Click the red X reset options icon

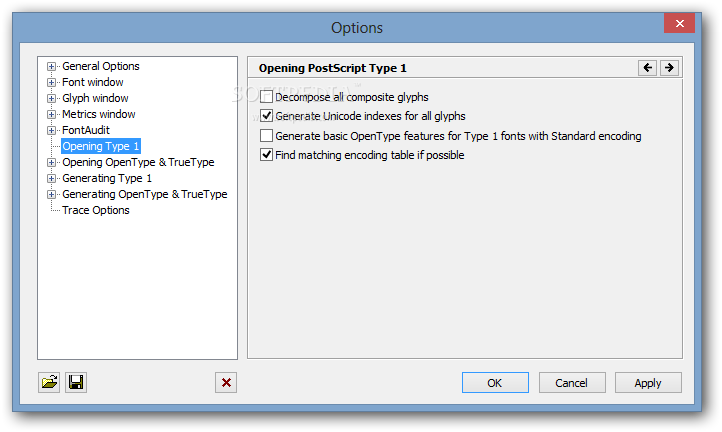[226, 382]
